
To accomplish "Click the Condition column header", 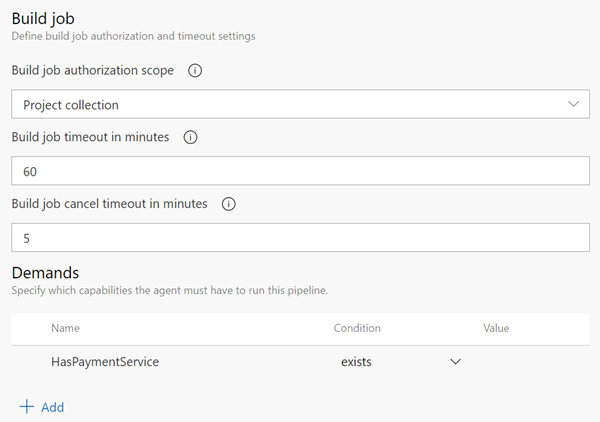I will [357, 328].
